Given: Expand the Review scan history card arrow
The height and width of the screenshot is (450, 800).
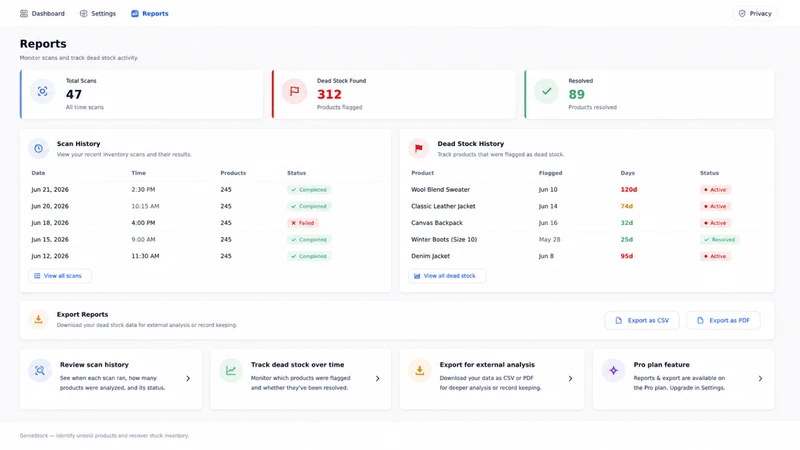Looking at the screenshot, I should pos(188,379).
